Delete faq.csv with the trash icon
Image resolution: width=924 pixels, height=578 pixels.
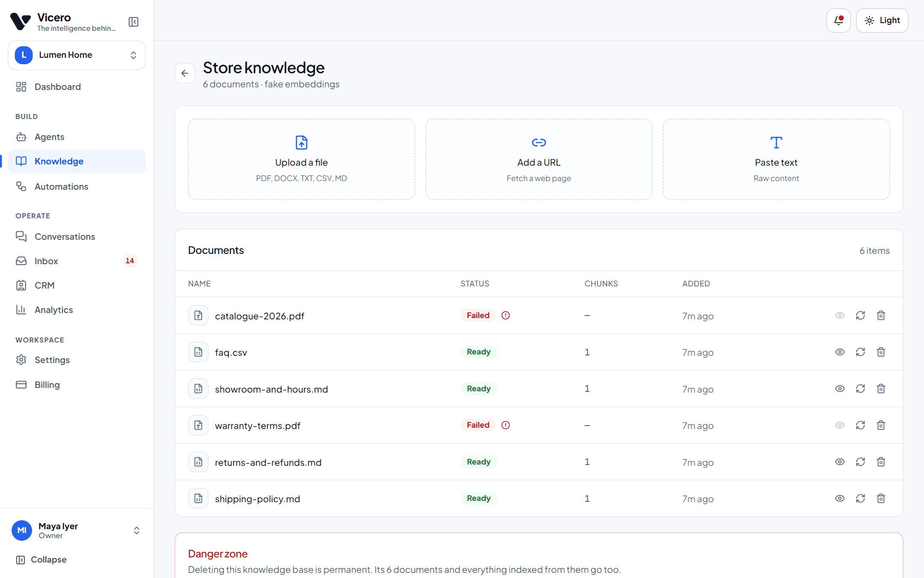[881, 352]
